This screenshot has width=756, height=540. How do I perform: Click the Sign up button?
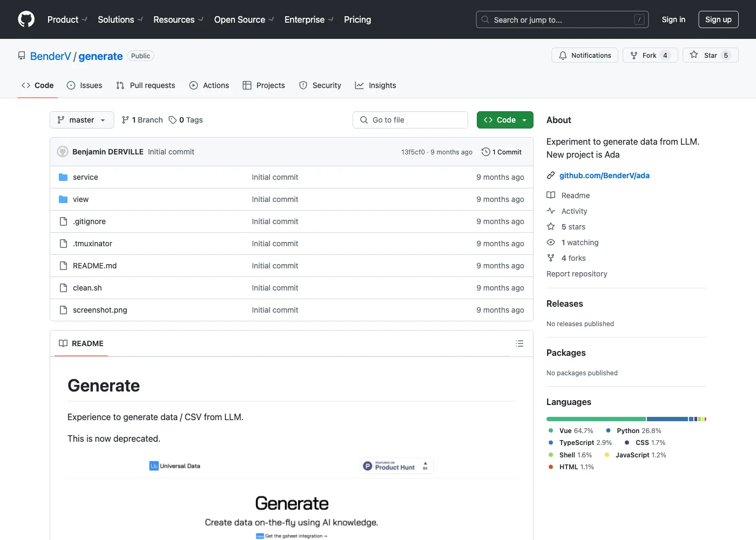[x=718, y=19]
